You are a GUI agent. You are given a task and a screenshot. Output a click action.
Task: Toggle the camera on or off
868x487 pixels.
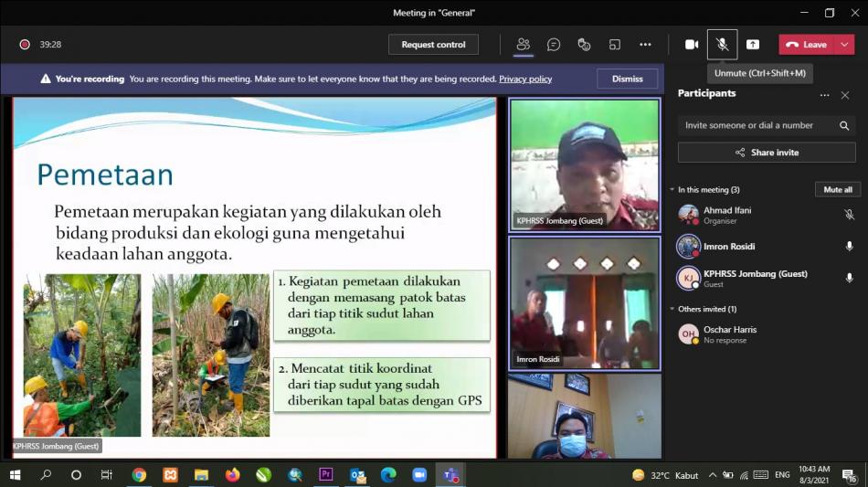coord(692,44)
